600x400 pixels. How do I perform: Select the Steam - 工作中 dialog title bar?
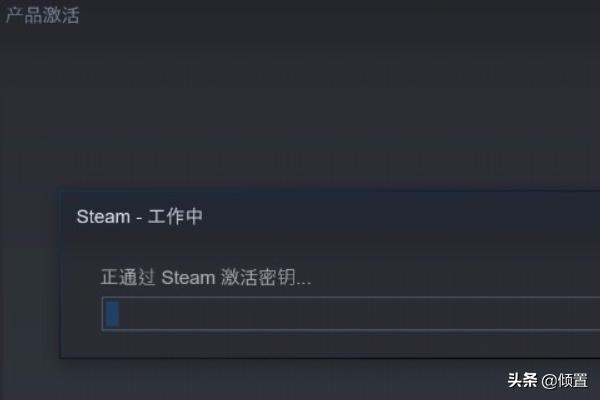click(x=331, y=216)
